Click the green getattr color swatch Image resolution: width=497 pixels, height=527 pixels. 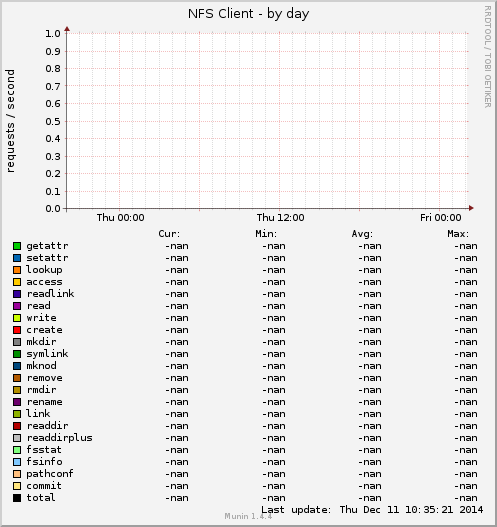(x=17, y=246)
